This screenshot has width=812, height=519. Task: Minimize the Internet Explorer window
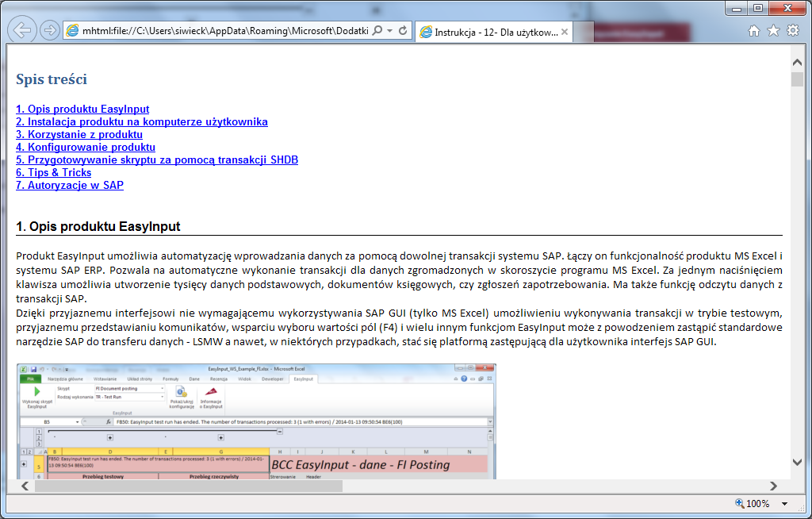pos(737,8)
